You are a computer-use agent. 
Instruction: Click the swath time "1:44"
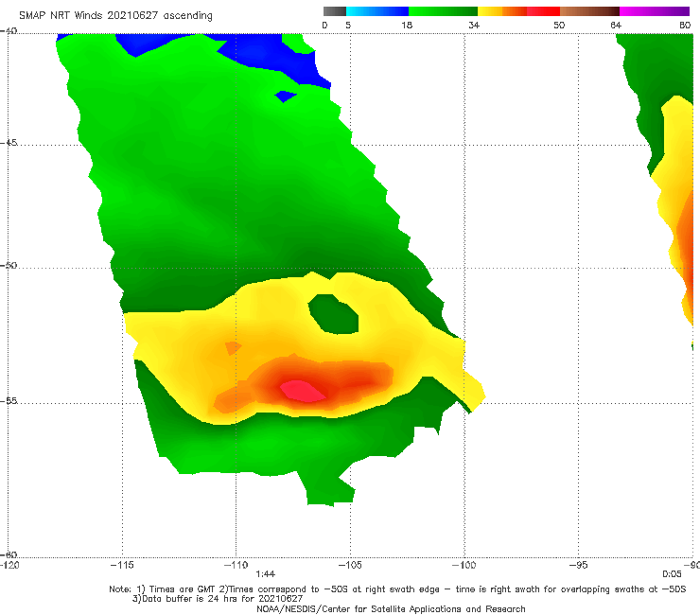click(265, 574)
